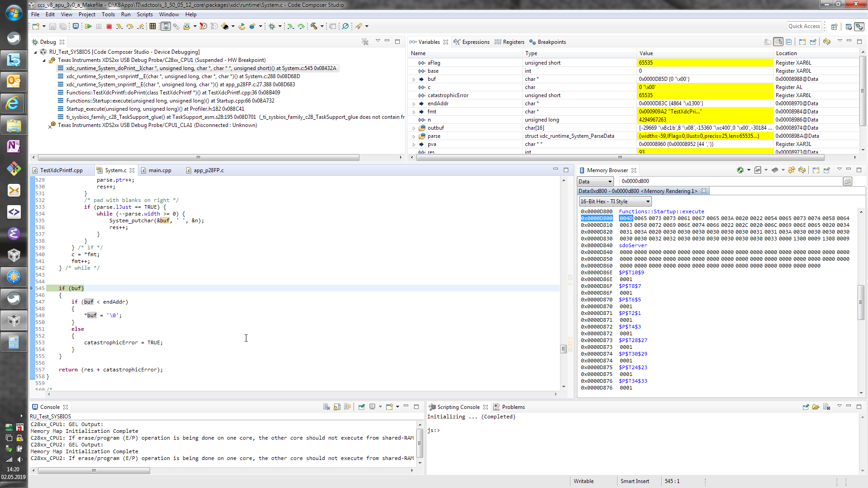Click the Step Over toolbar icon
The image size is (868, 488).
click(130, 27)
